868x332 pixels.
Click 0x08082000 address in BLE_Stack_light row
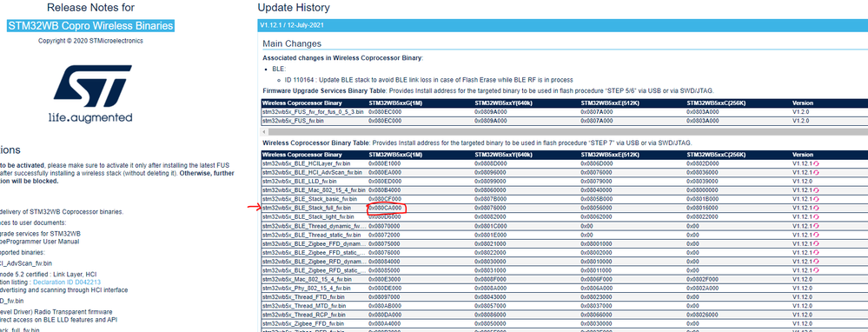pos(491,217)
